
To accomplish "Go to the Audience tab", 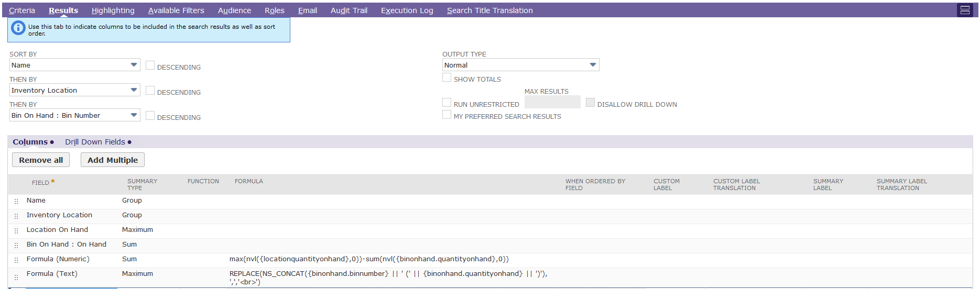I will 234,10.
